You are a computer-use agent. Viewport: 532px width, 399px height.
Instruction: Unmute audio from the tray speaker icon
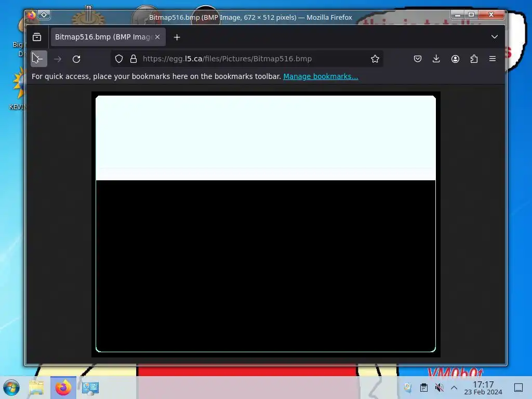tap(439, 388)
